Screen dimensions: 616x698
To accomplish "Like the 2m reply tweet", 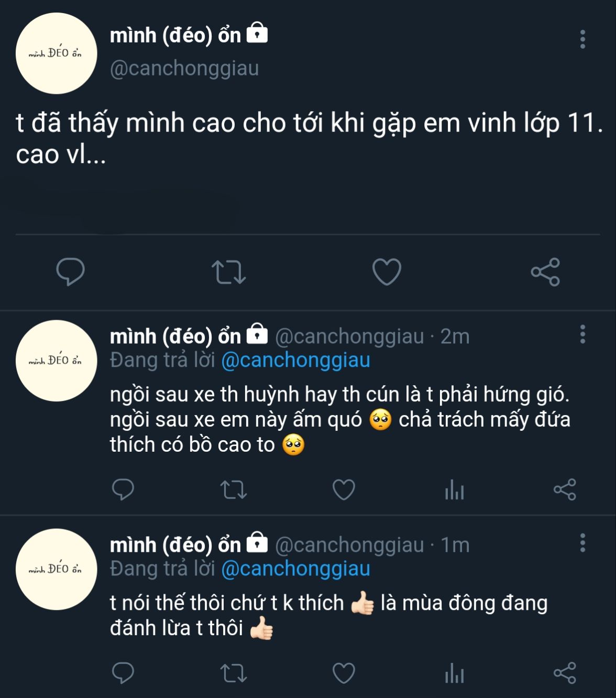I will (344, 490).
